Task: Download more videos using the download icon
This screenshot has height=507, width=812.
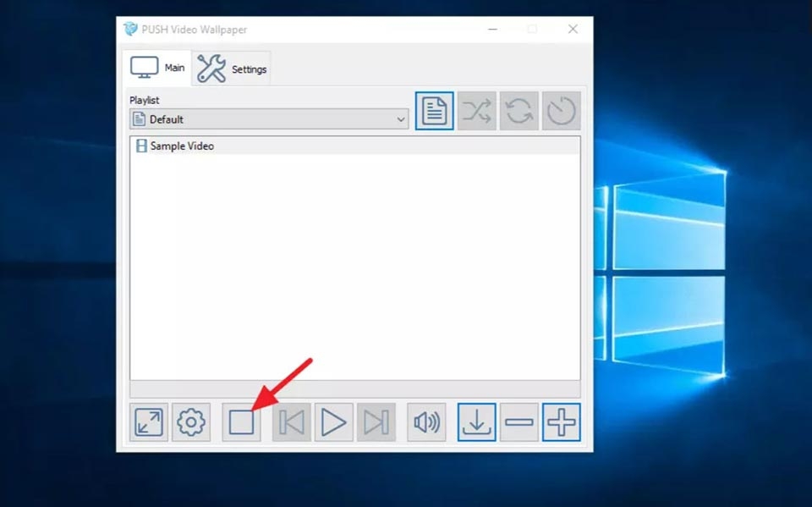Action: pos(476,421)
